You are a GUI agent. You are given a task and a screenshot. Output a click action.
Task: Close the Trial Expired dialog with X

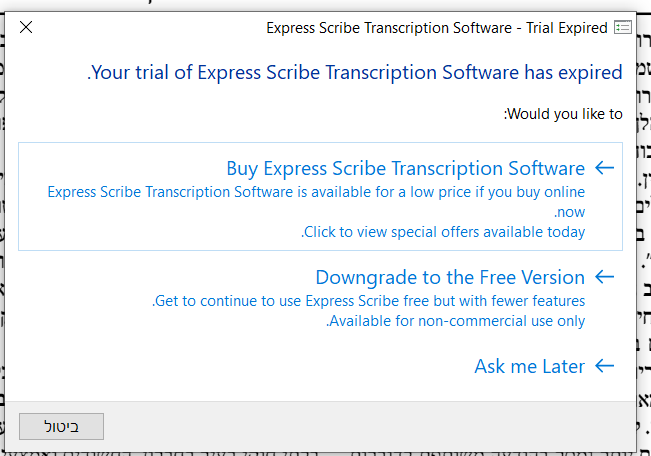click(x=26, y=27)
